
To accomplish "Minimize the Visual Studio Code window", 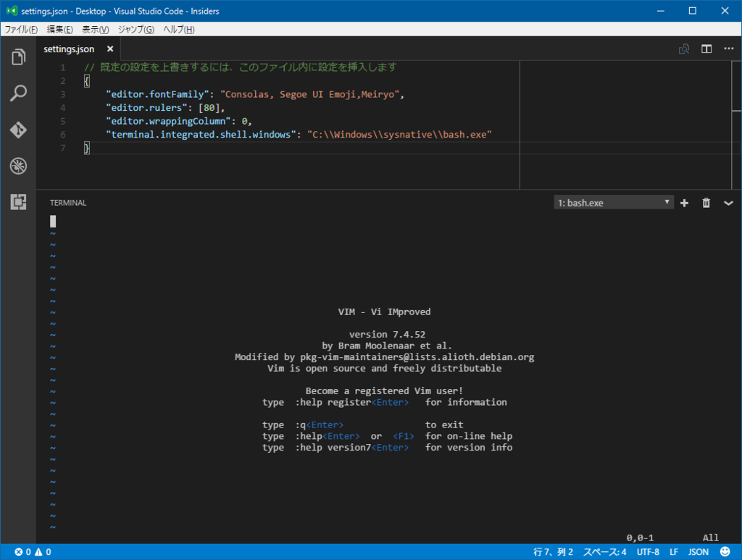I will tap(661, 10).
